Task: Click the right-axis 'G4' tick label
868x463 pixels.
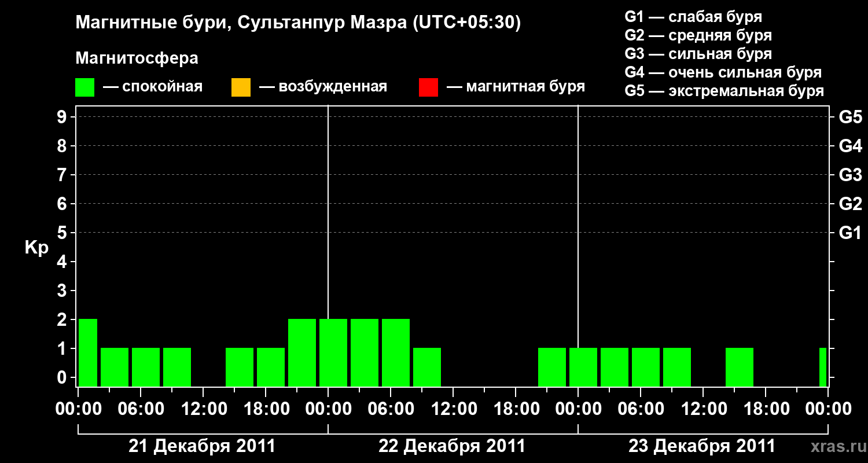Action: coord(851,146)
